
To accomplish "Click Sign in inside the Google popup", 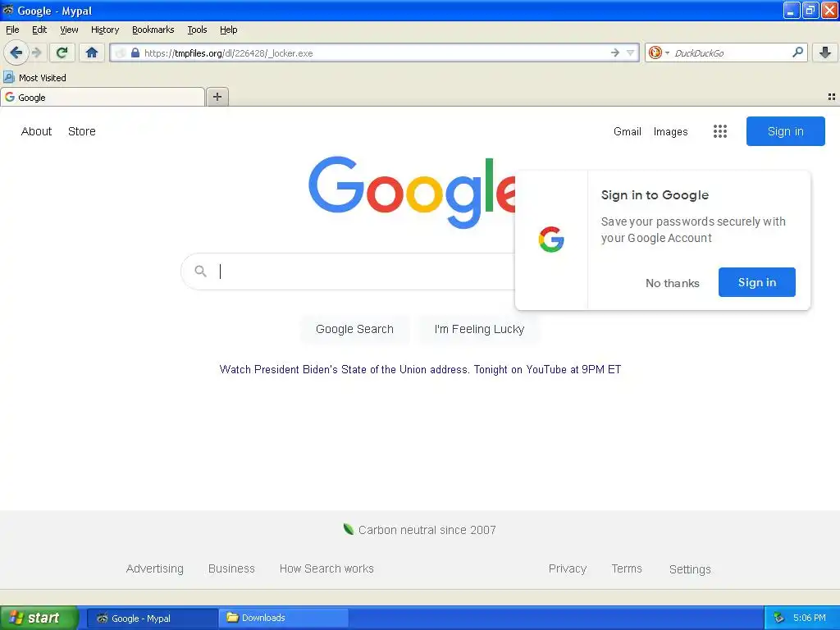I will pos(756,282).
